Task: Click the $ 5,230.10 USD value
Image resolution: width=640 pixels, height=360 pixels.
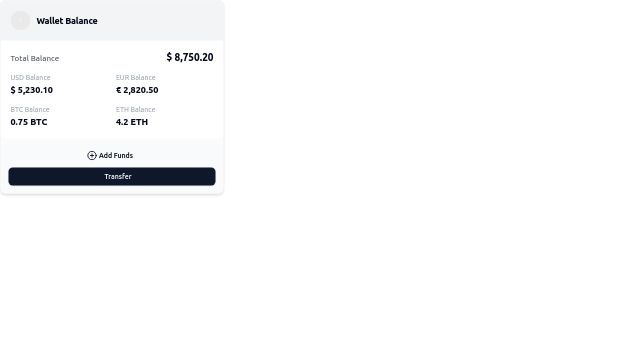Action: coord(31,90)
